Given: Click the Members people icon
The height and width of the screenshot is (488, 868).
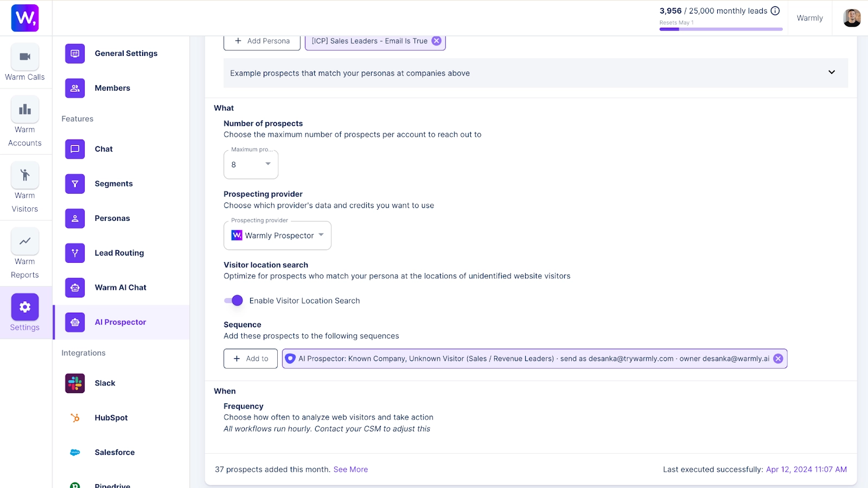Looking at the screenshot, I should [75, 88].
